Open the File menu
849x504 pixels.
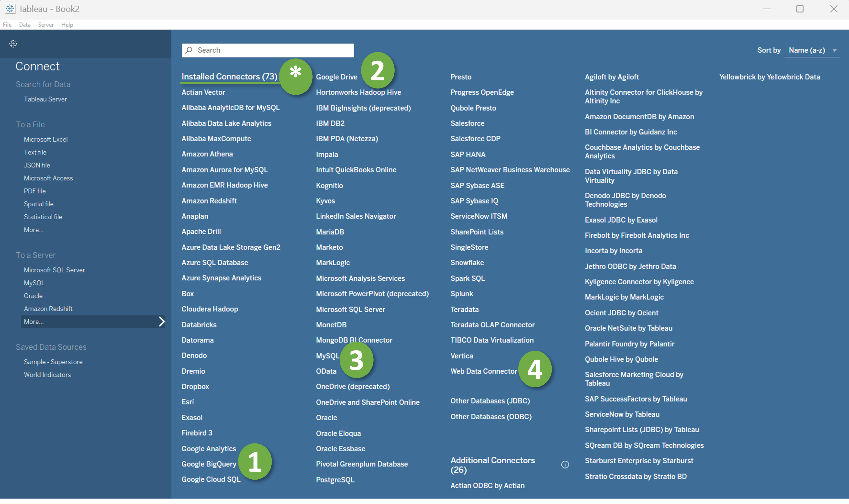point(7,25)
